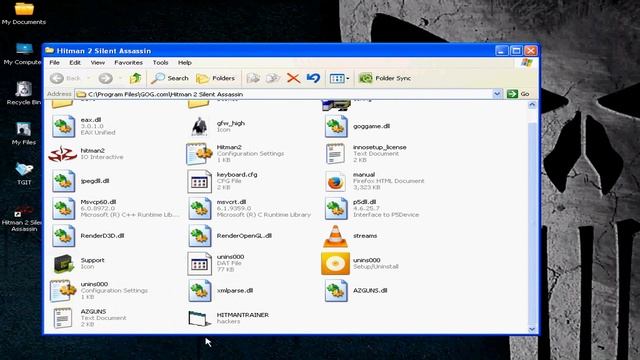Screen dimensions: 640x360
Task: Click the Move To toolbar icon
Action: 253,78
